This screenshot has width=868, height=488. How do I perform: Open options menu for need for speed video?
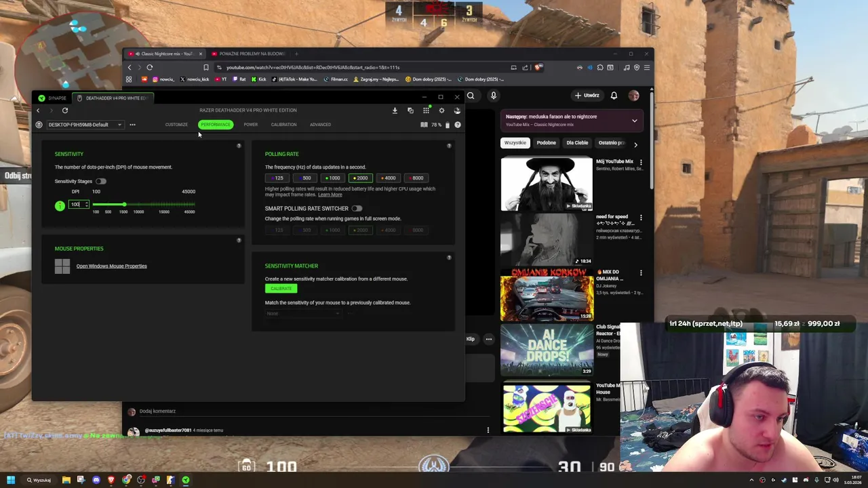(x=641, y=218)
